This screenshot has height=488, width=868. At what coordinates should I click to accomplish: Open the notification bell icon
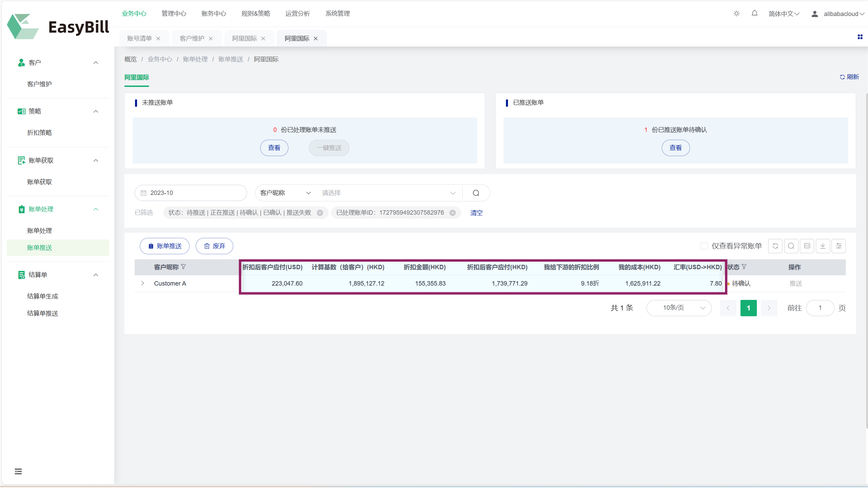754,14
